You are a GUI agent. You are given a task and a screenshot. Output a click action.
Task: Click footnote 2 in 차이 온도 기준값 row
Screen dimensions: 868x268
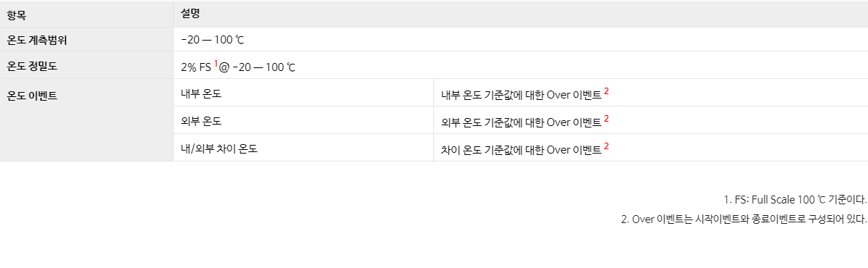(x=607, y=146)
